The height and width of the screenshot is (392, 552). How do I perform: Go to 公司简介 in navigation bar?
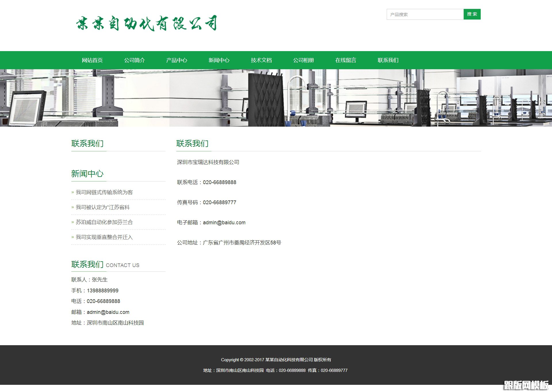point(134,60)
